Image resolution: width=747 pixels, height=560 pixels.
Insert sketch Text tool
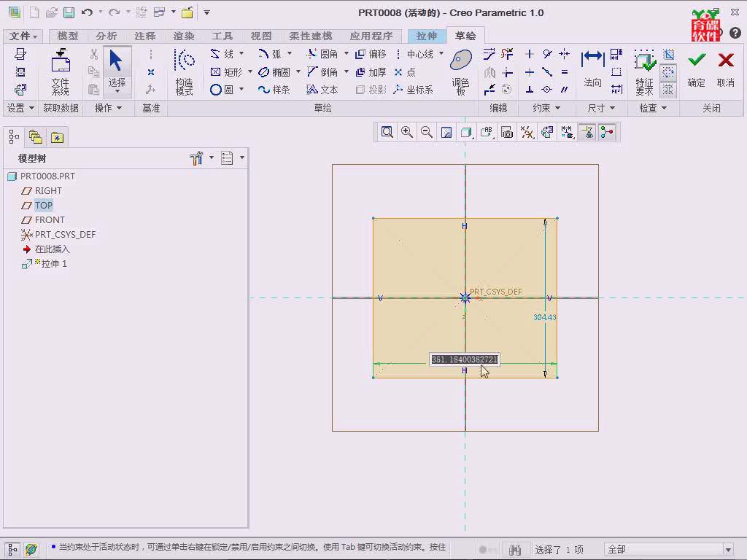(x=322, y=90)
